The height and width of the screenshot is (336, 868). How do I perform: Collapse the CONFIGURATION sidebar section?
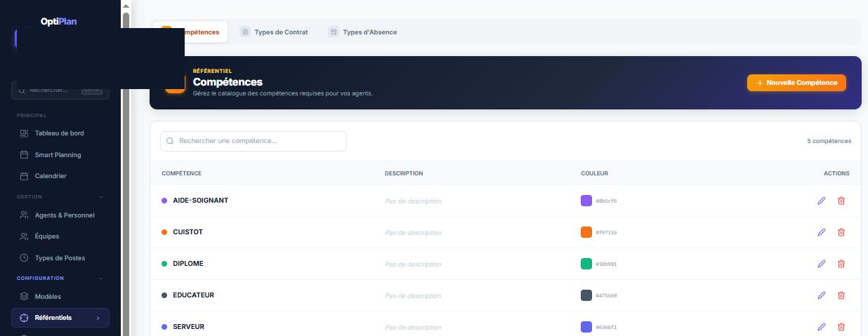point(101,278)
